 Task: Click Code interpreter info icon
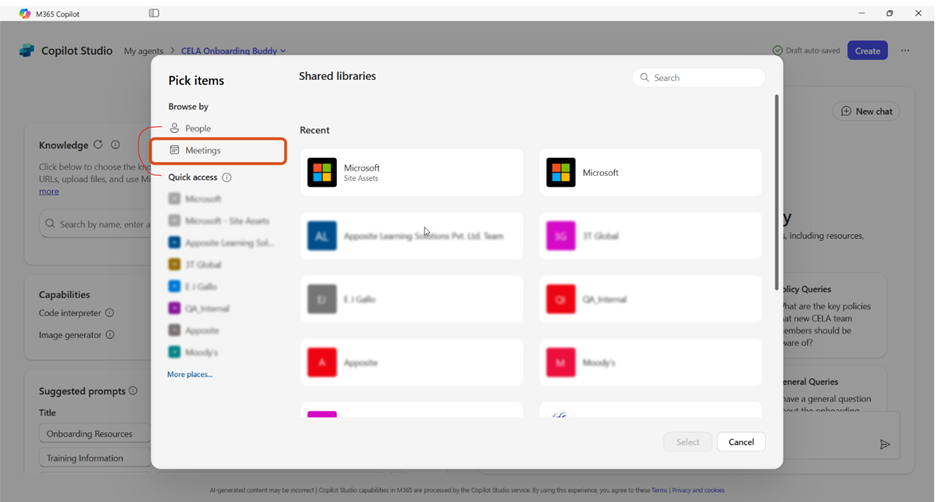110,312
